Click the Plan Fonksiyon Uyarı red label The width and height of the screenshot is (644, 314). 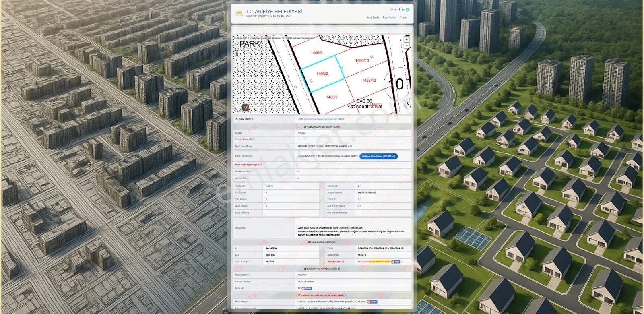click(x=249, y=165)
